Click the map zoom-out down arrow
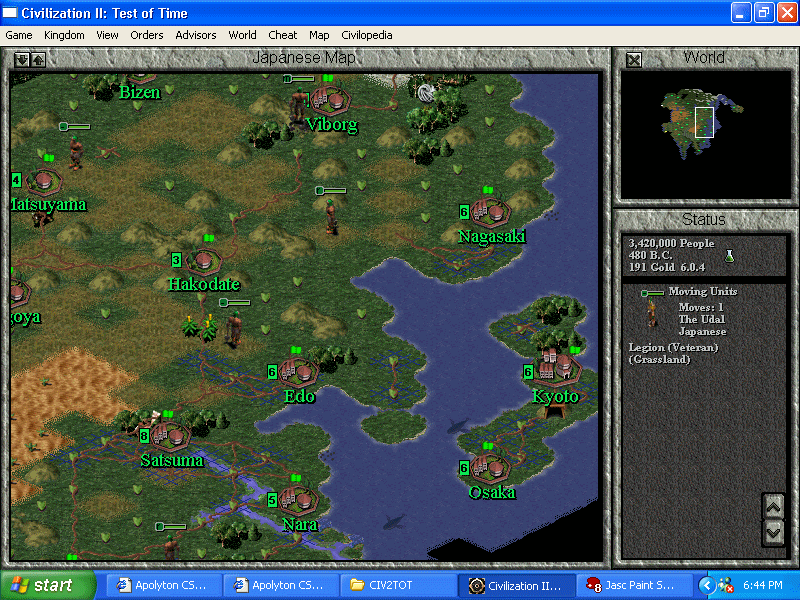Image resolution: width=800 pixels, height=600 pixels. (x=22, y=60)
